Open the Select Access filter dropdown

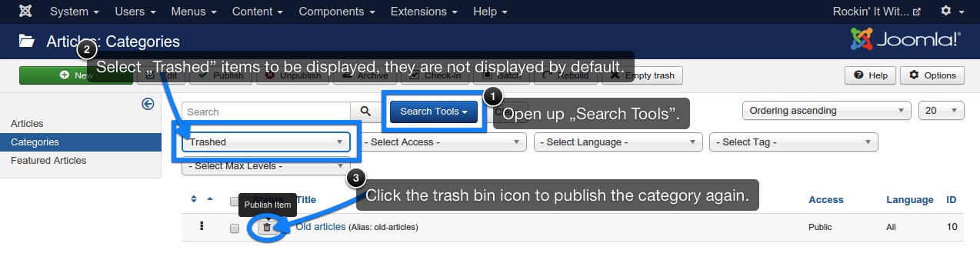point(442,142)
